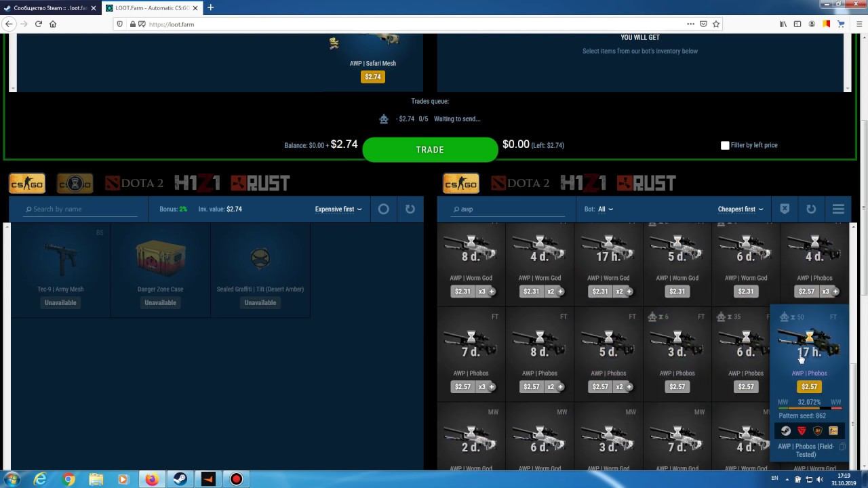Toggle the circle select-all button in your inventory
This screenshot has width=868, height=488.
click(384, 209)
